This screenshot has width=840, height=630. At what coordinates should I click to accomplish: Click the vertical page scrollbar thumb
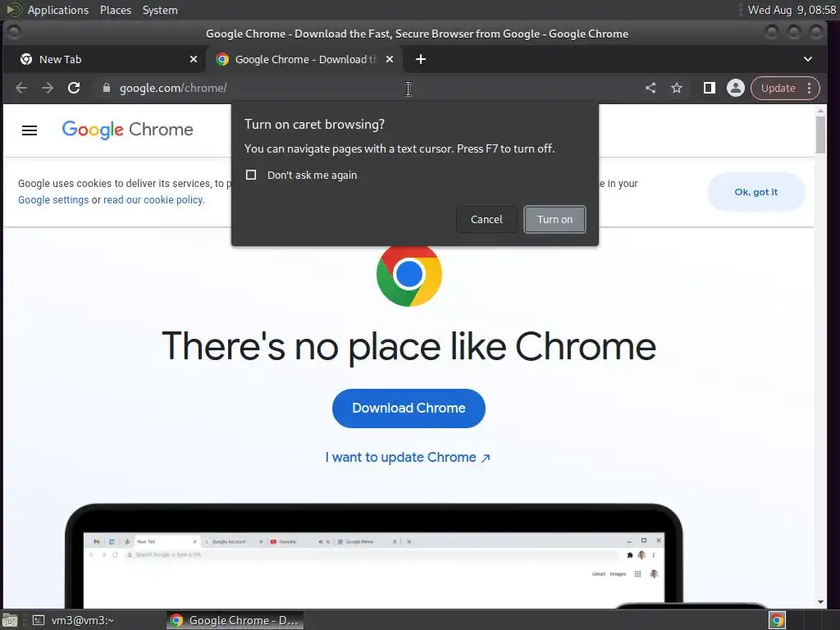click(x=820, y=135)
